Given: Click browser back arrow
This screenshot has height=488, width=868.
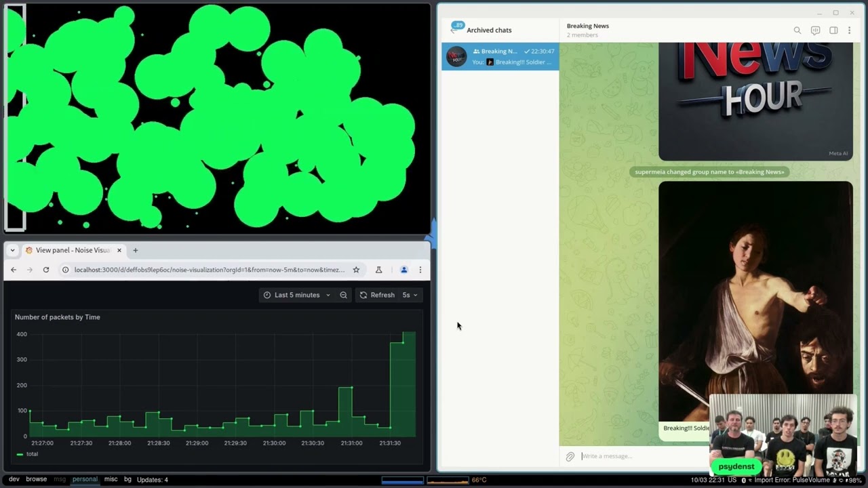Looking at the screenshot, I should point(14,270).
